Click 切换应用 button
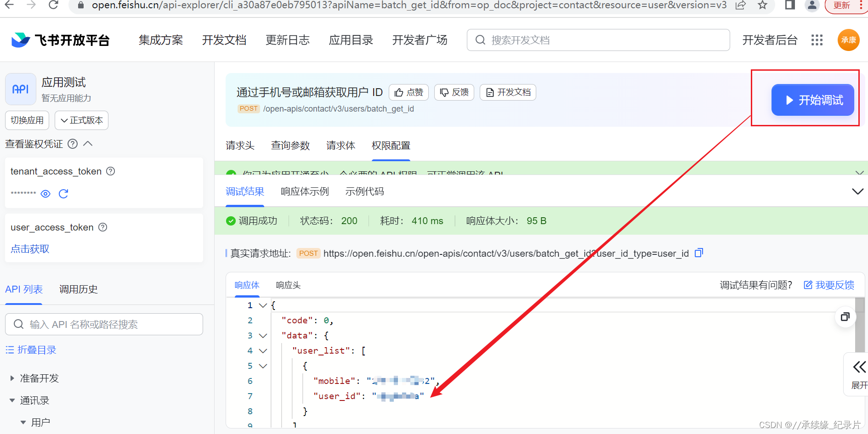 [x=27, y=120]
